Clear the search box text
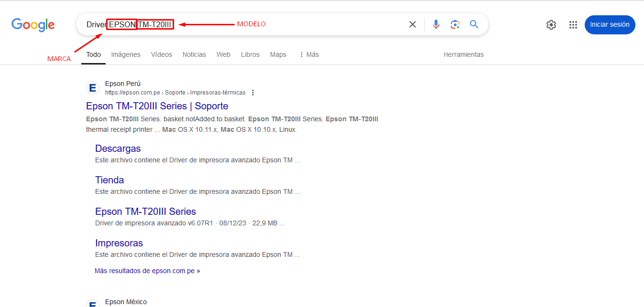644x307 pixels. coord(413,24)
